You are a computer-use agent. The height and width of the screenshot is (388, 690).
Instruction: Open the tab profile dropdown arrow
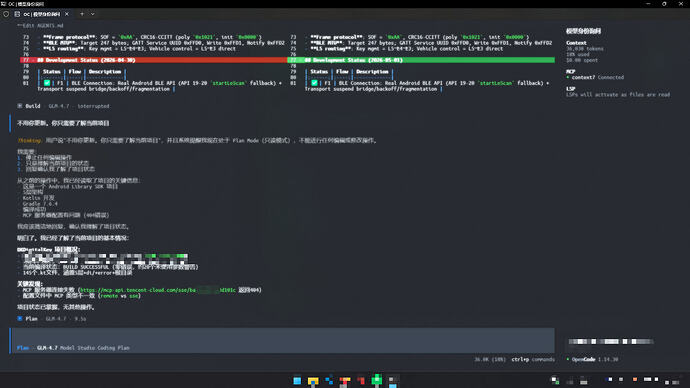pos(92,14)
